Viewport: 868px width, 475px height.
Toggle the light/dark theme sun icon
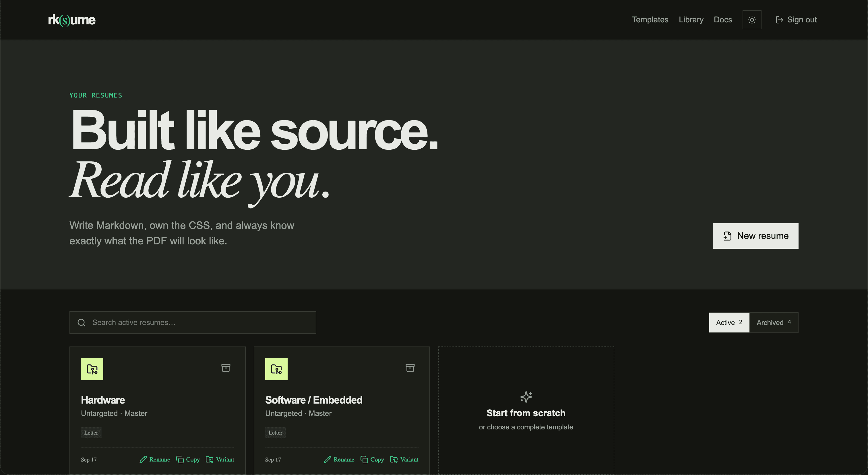click(x=752, y=20)
